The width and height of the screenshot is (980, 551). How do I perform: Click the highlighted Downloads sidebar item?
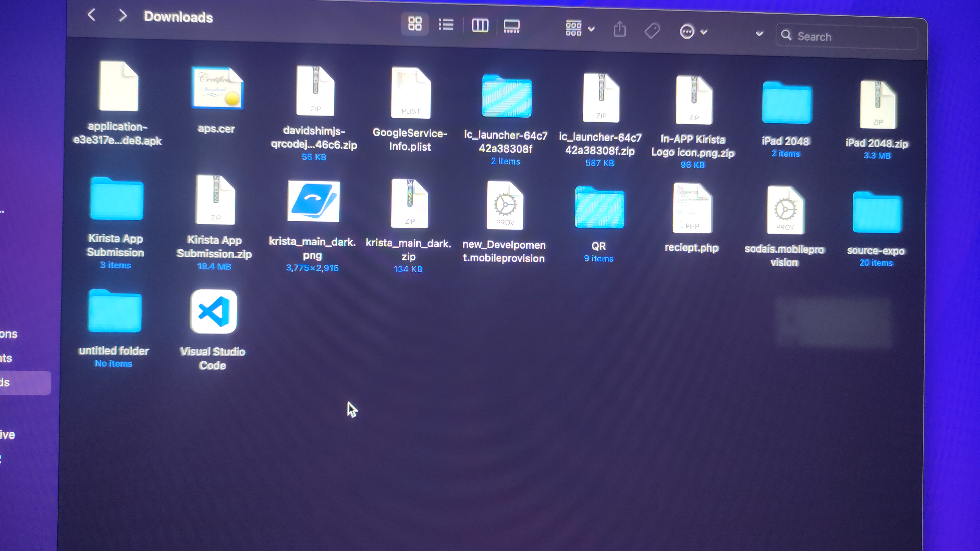[x=23, y=383]
